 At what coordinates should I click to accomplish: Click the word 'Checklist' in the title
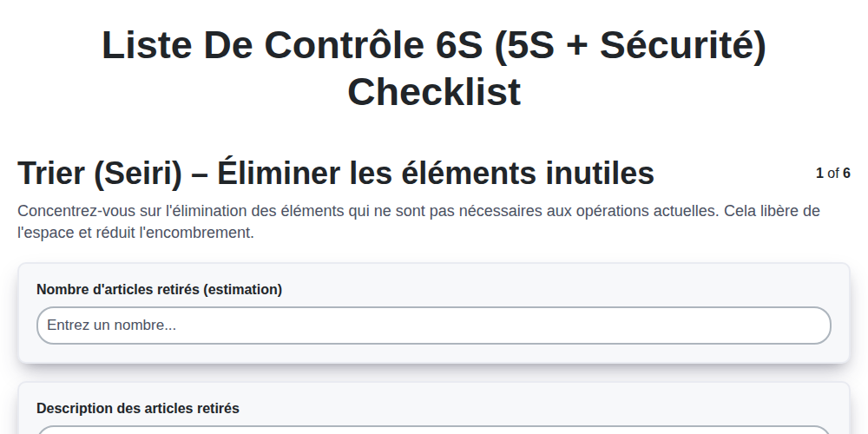click(x=434, y=93)
